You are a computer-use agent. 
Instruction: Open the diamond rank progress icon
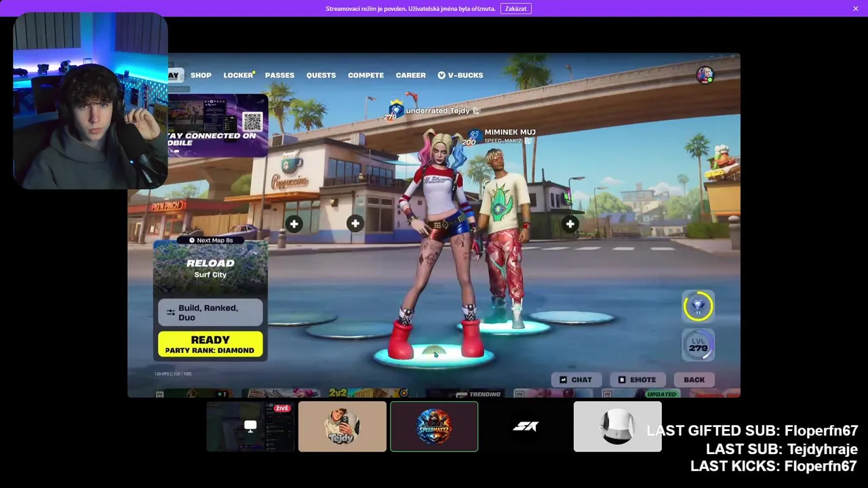698,306
